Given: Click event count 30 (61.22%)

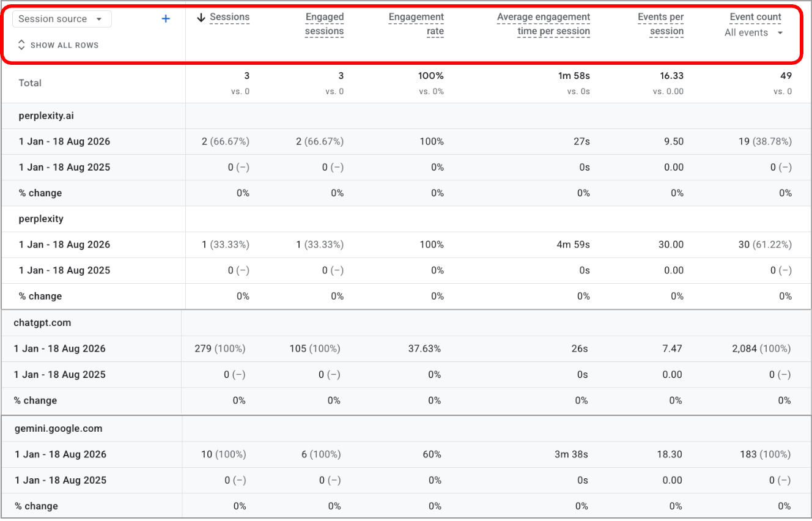Looking at the screenshot, I should [x=765, y=245].
